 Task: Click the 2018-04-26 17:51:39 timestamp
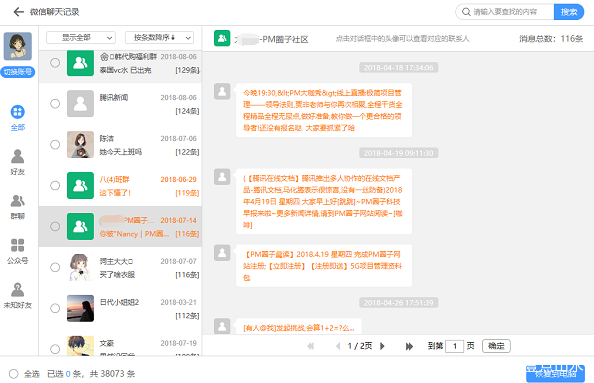point(399,302)
